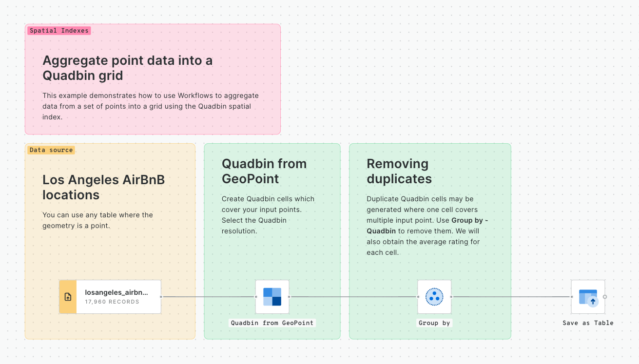Select the Los Angeles AirBnB locations heading
The height and width of the screenshot is (364, 639).
[103, 187]
